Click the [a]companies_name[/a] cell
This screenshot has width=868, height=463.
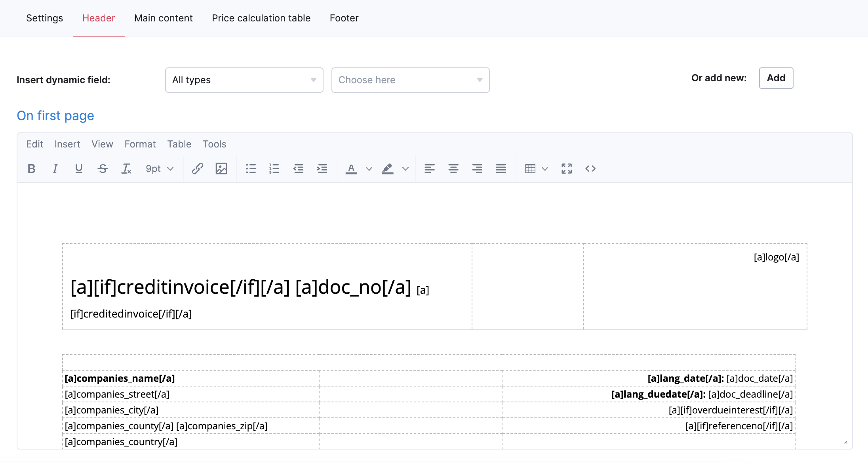pos(191,379)
